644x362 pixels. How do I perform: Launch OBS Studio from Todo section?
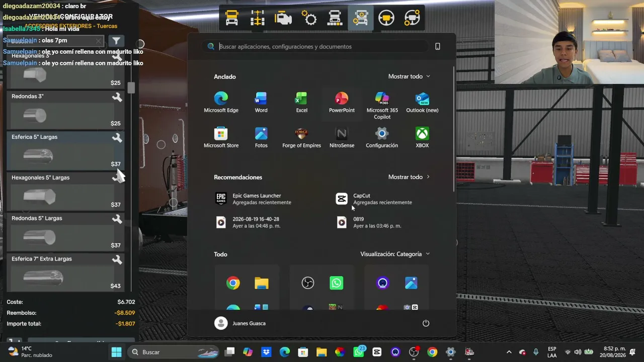point(308,283)
